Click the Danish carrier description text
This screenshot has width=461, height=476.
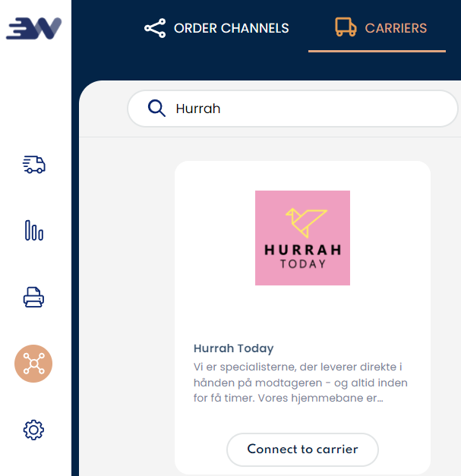[302, 383]
